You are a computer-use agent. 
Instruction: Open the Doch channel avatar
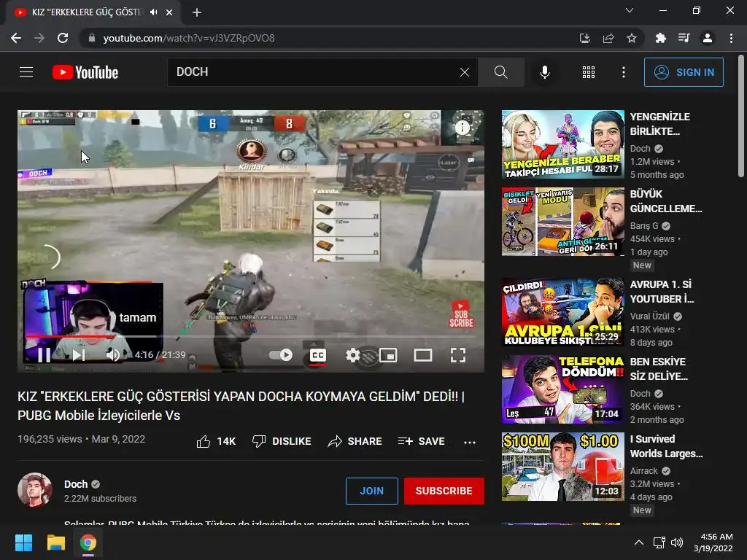35,489
